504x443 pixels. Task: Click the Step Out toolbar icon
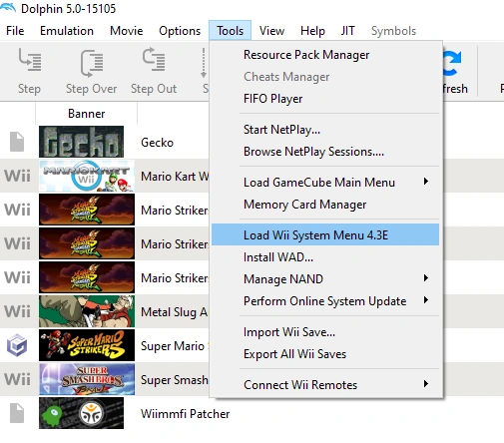coord(154,59)
